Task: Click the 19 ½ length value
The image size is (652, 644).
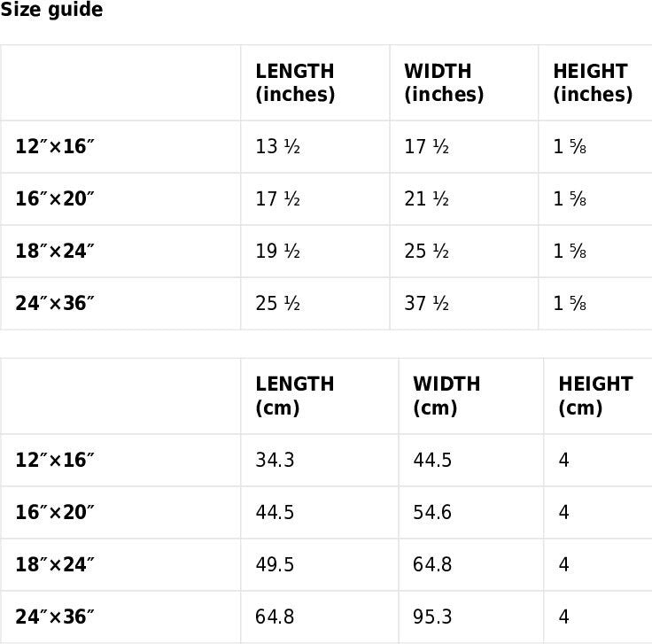Action: pos(278,252)
